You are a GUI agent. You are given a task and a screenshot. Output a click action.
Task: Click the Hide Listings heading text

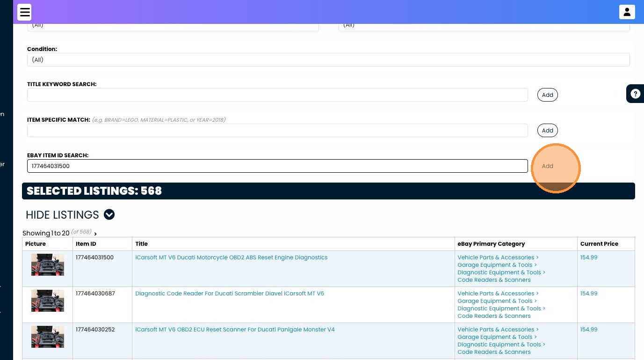click(62, 215)
